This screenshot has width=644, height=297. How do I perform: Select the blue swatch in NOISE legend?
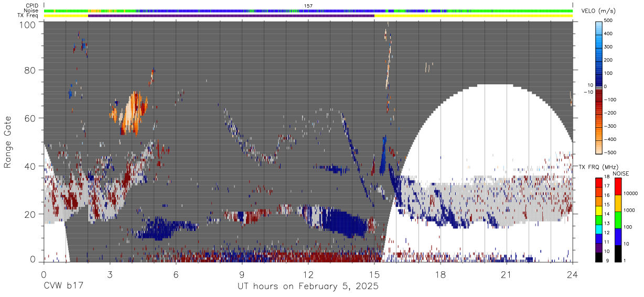618,236
